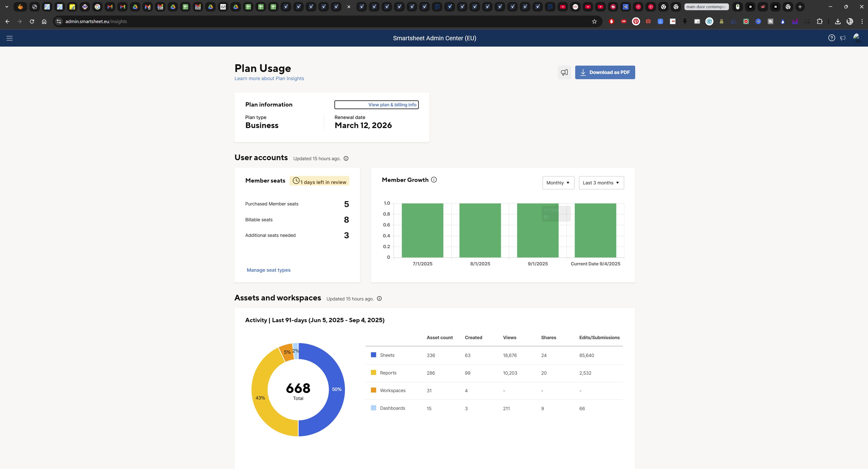Click the 1 days left in review badge
Viewport: 868px width, 469px height.
pos(319,181)
